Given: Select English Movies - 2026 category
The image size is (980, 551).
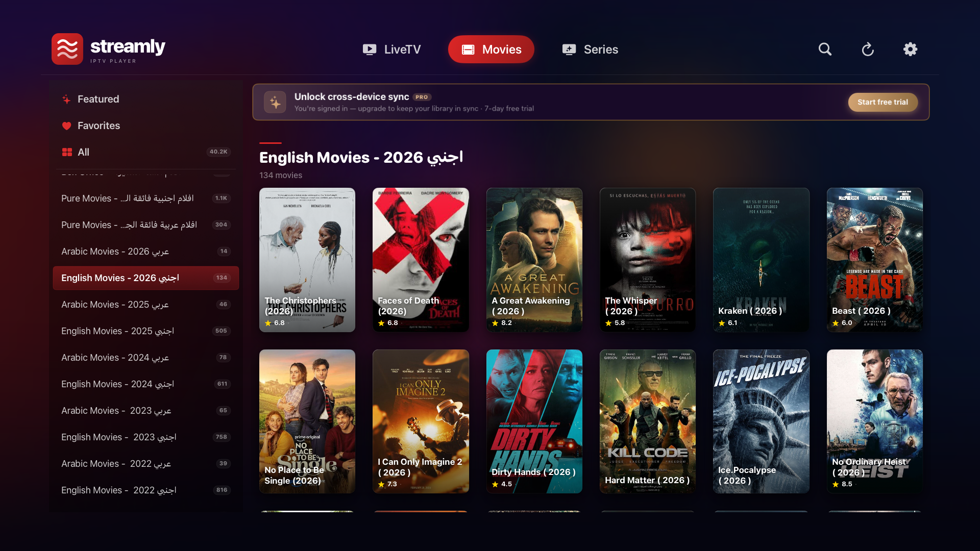Looking at the screenshot, I should [x=146, y=278].
